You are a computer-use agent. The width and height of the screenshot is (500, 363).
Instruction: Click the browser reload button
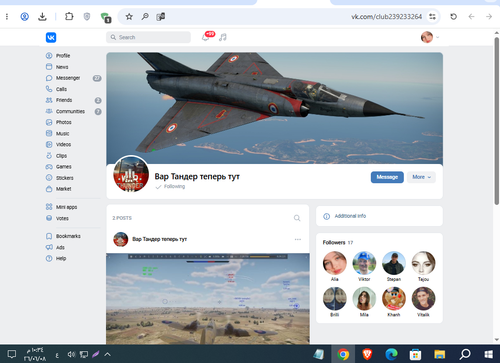point(453,16)
